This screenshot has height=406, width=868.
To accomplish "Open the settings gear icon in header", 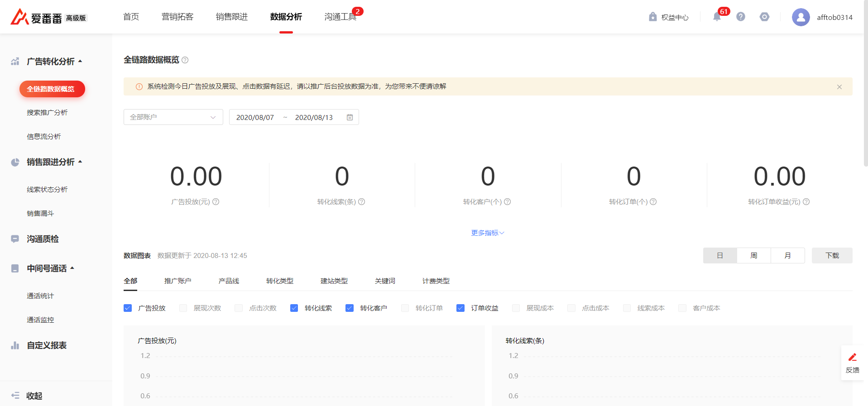I will (765, 17).
